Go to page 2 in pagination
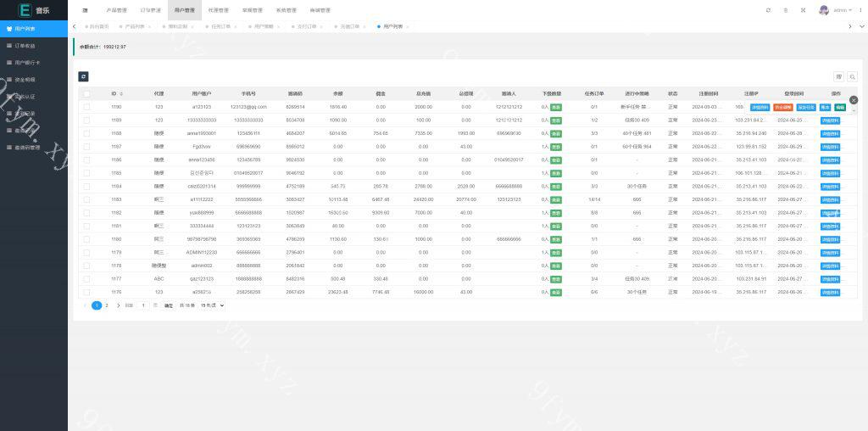 107,305
